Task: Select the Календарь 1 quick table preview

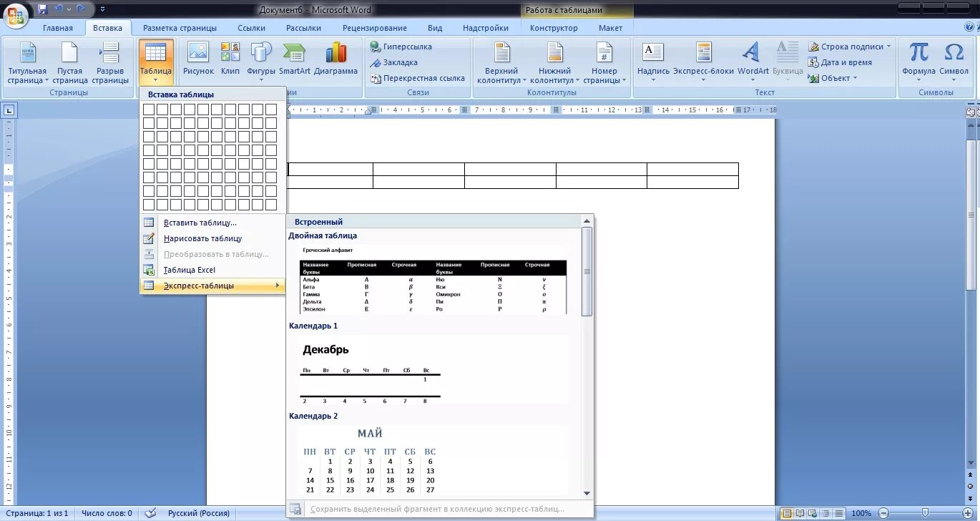Action: coord(433,369)
